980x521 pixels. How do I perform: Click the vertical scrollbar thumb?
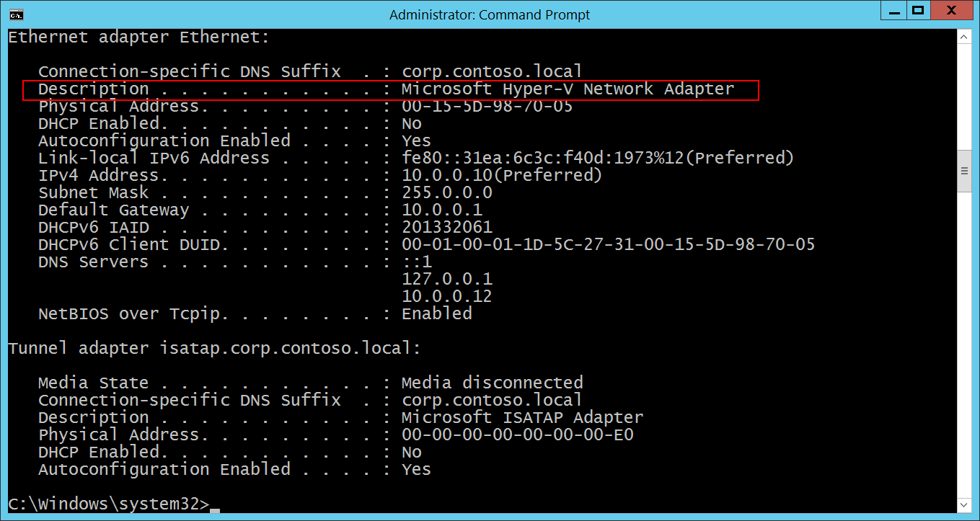(964, 171)
